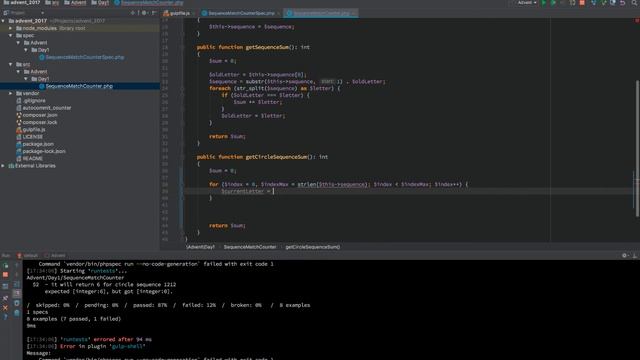This screenshot has height=360, width=640.
Task: Start debugging with the green bug icon
Action: pyautogui.click(x=553, y=3)
